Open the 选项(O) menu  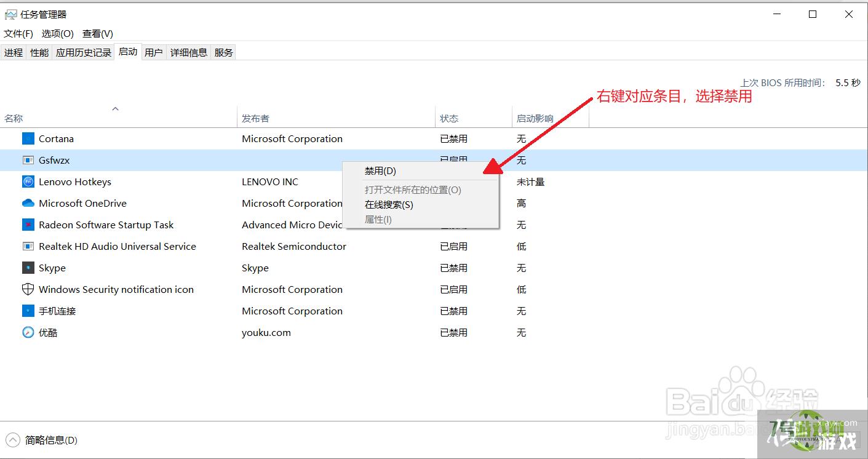coord(57,34)
